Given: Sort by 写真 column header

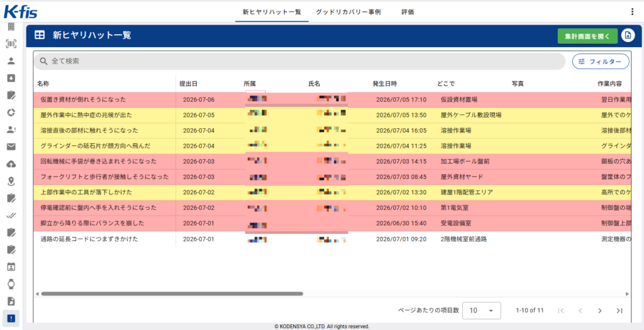Looking at the screenshot, I should 518,84.
